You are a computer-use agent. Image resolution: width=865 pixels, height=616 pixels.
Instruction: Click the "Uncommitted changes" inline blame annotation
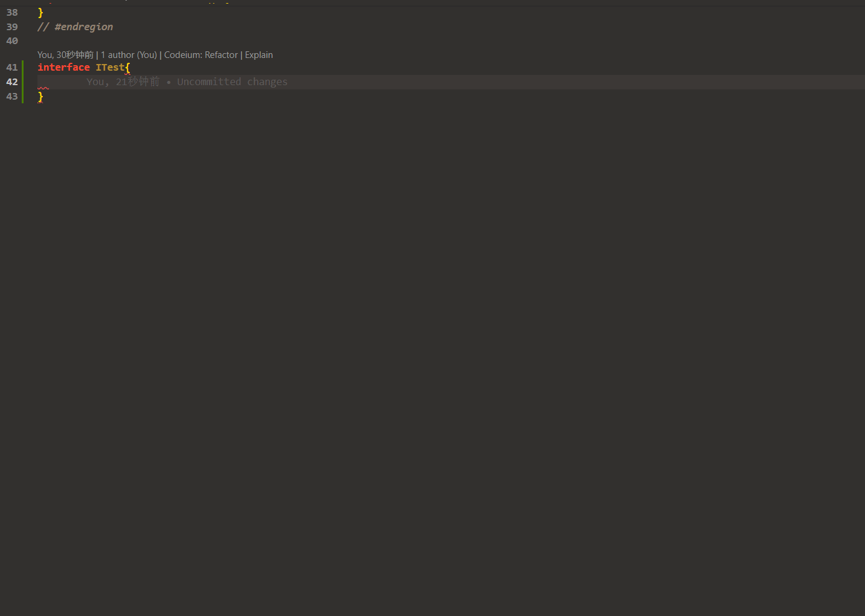click(232, 82)
